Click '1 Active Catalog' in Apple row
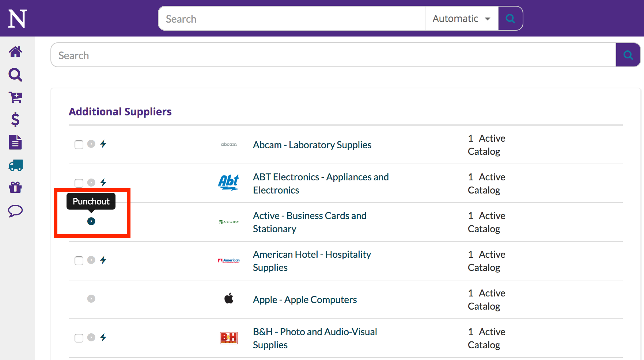 [x=486, y=300]
